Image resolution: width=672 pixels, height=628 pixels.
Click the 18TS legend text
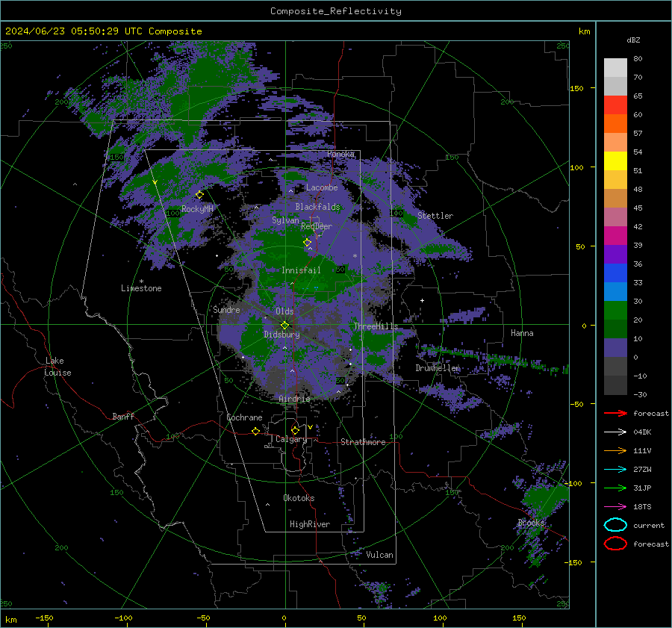tap(642, 507)
